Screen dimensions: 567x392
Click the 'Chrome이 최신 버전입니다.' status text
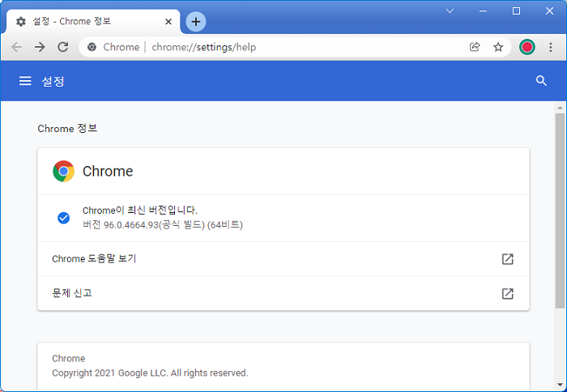click(x=140, y=210)
